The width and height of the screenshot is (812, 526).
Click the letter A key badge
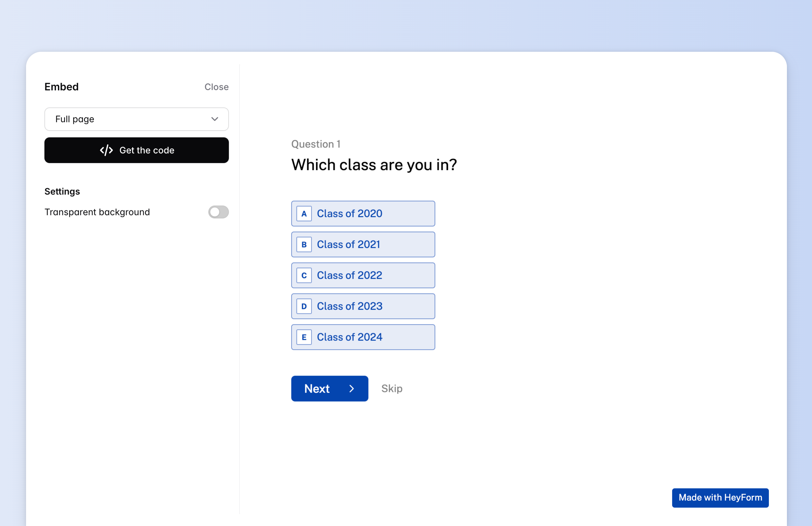click(304, 213)
